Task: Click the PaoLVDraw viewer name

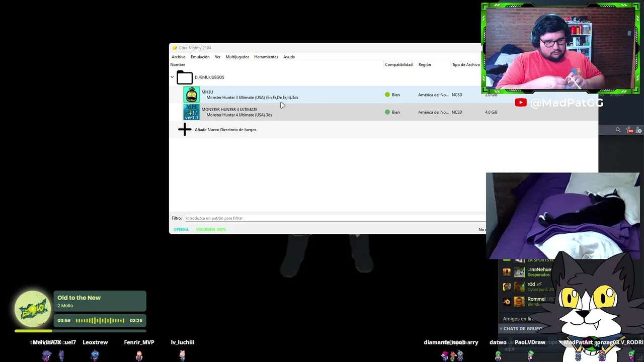Action: tap(530, 342)
